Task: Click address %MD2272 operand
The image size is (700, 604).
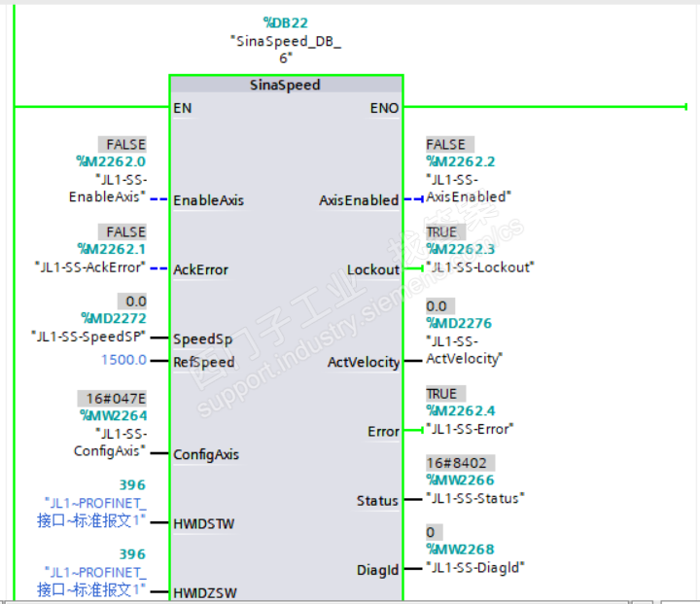Action: 114,318
